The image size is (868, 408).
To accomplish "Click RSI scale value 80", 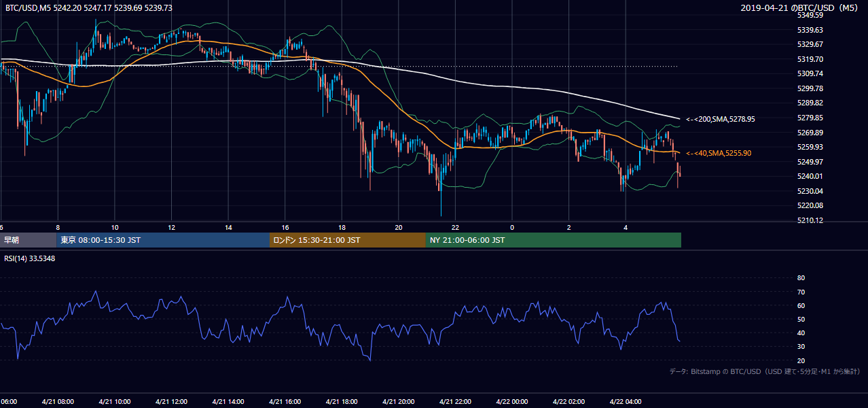I will point(801,278).
